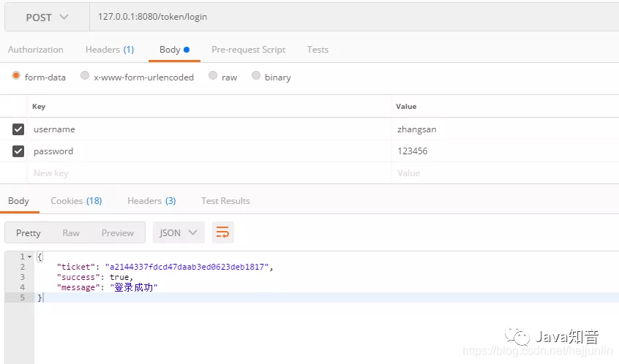Uncheck the password parameter checkbox
This screenshot has height=364, width=619.
tap(18, 151)
